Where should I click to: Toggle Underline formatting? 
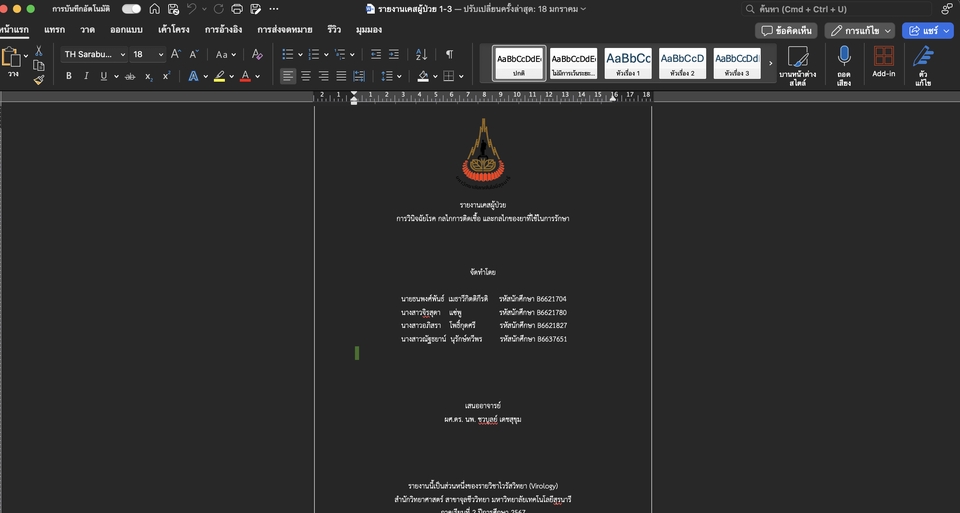point(103,76)
